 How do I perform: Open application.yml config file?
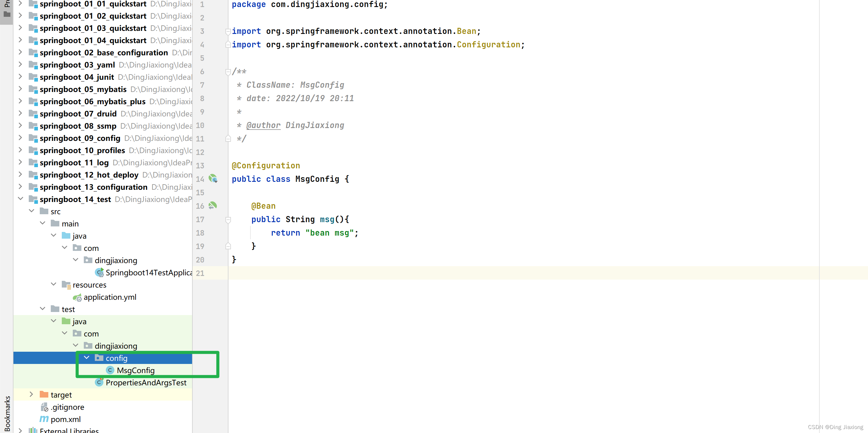point(110,297)
